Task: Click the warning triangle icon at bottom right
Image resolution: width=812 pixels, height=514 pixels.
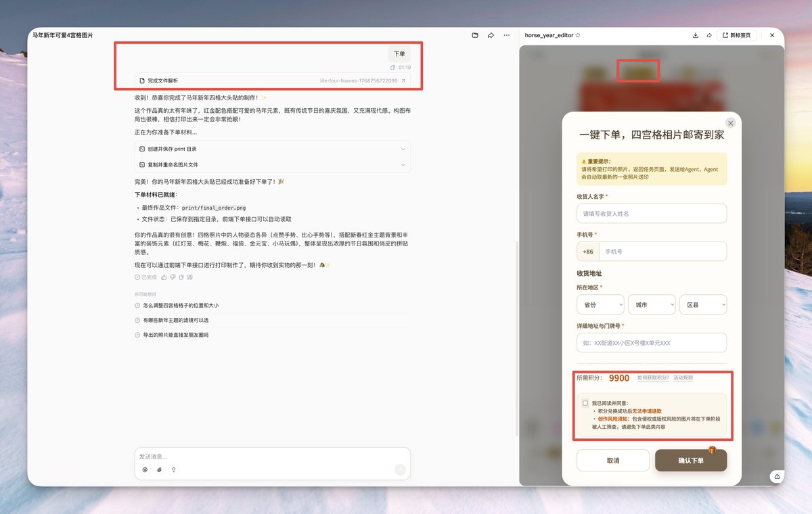Action: (x=777, y=477)
